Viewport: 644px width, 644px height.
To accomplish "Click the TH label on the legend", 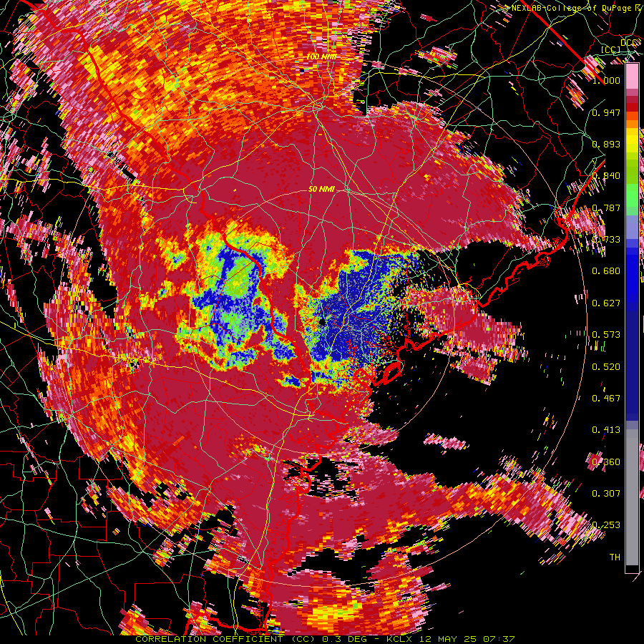I will click(x=615, y=557).
